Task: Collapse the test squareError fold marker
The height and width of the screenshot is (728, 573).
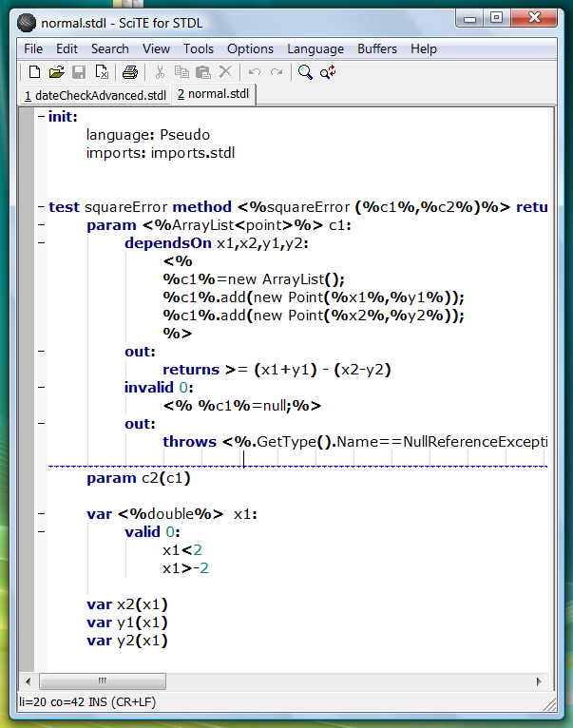Action: [x=41, y=206]
